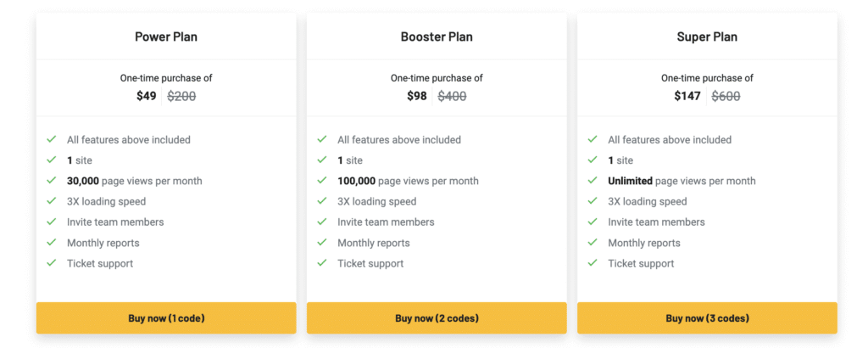Click Power Plan's Ticket support checkmark
The width and height of the screenshot is (868, 348).
(x=52, y=263)
